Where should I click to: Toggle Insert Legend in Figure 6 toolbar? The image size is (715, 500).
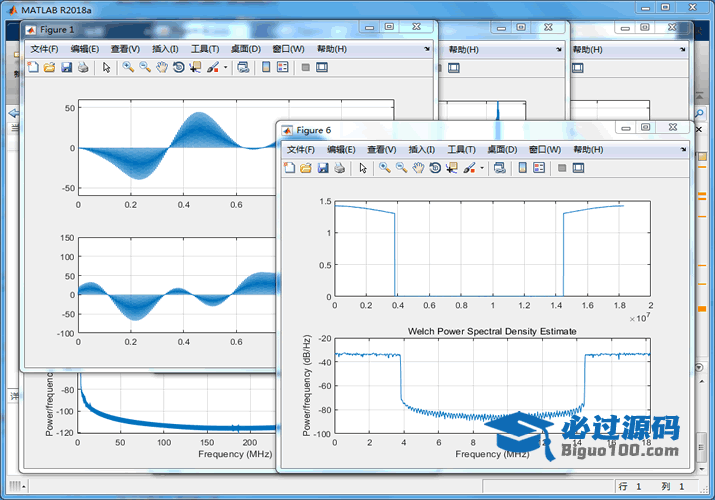[x=539, y=168]
